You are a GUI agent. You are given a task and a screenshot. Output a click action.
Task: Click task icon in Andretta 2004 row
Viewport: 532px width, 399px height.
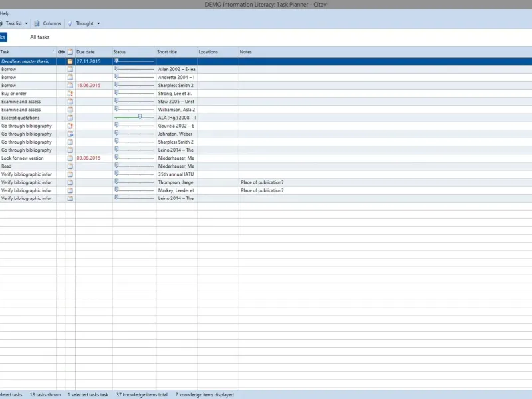click(70, 77)
